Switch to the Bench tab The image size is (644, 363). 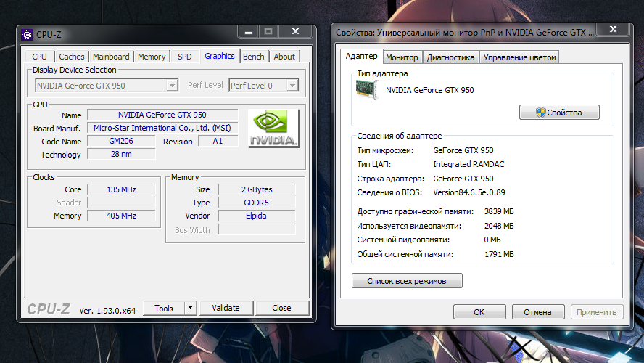pos(254,57)
